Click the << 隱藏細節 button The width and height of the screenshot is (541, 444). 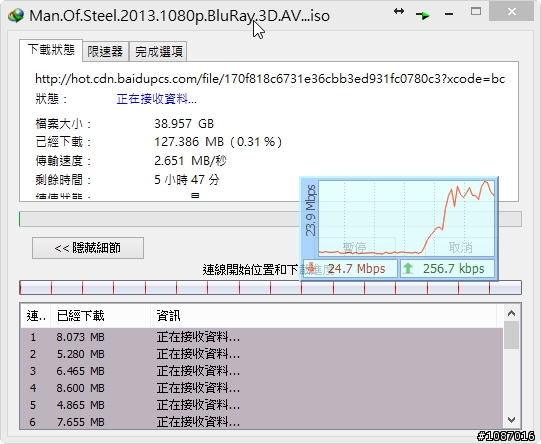[x=88, y=248]
